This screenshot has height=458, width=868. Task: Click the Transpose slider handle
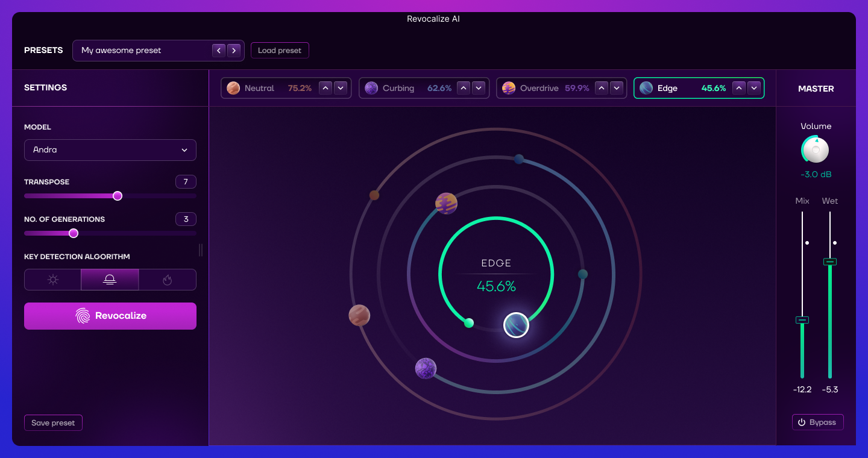[x=117, y=196]
